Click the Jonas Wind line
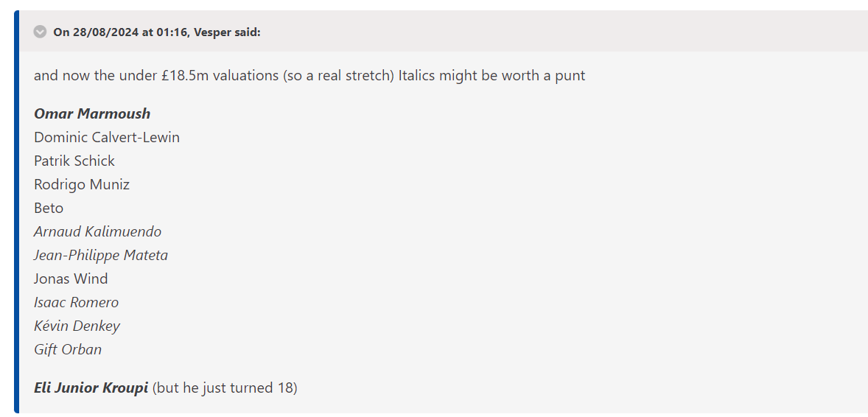Screen dimensions: 868x417 point(71,278)
